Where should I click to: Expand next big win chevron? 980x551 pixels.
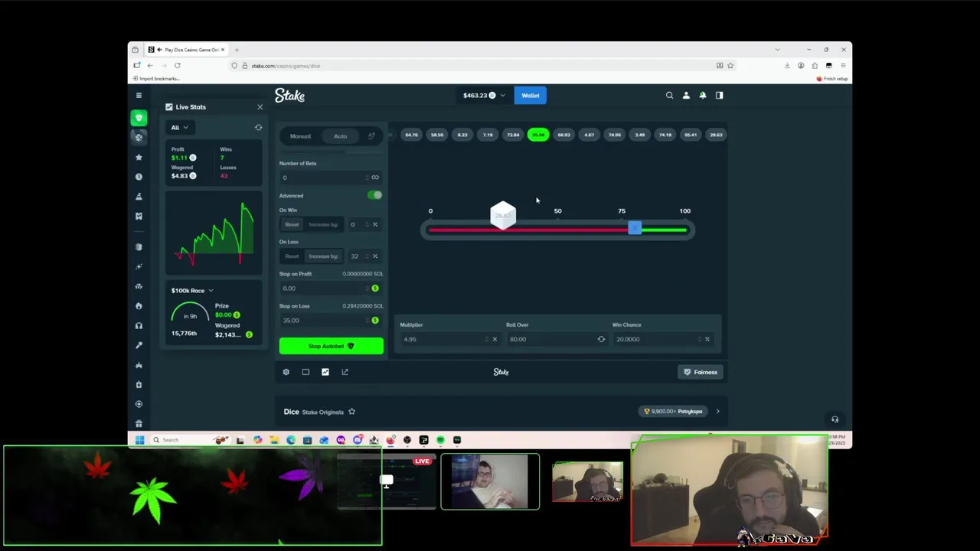coord(717,412)
